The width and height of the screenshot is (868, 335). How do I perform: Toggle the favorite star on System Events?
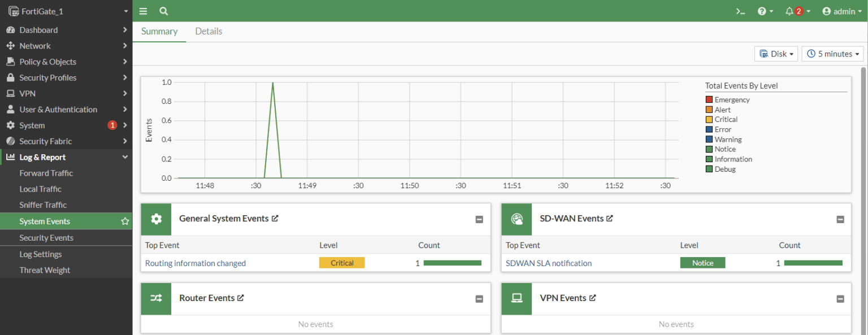click(x=124, y=221)
